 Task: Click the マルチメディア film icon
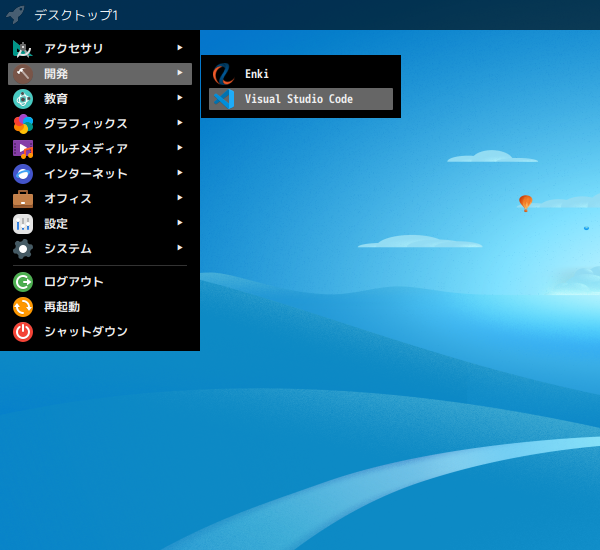pyautogui.click(x=23, y=149)
